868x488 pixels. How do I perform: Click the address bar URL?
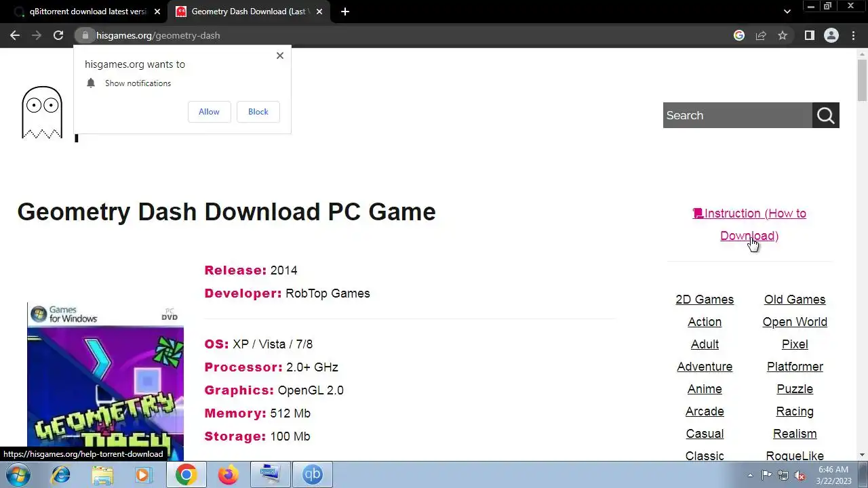158,35
